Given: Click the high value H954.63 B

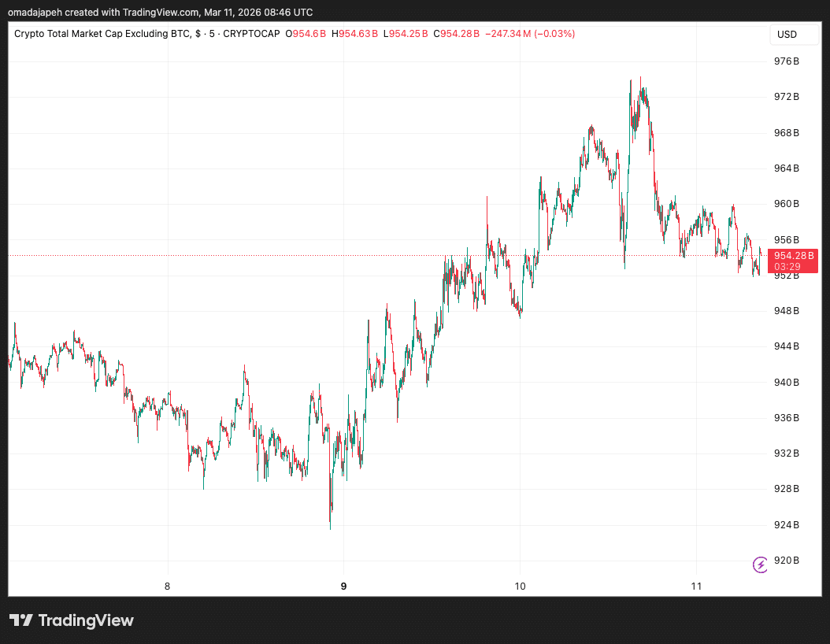Looking at the screenshot, I should [354, 34].
